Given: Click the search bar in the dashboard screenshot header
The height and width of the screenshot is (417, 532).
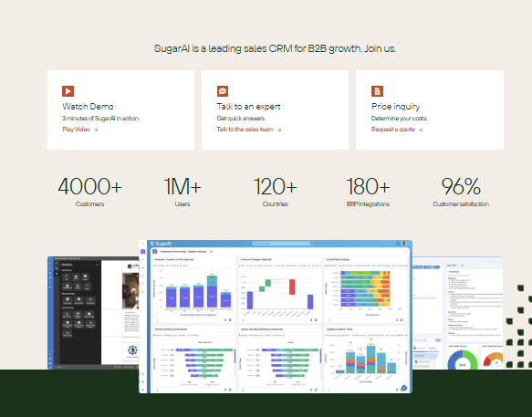Looking at the screenshot, I should (283, 244).
